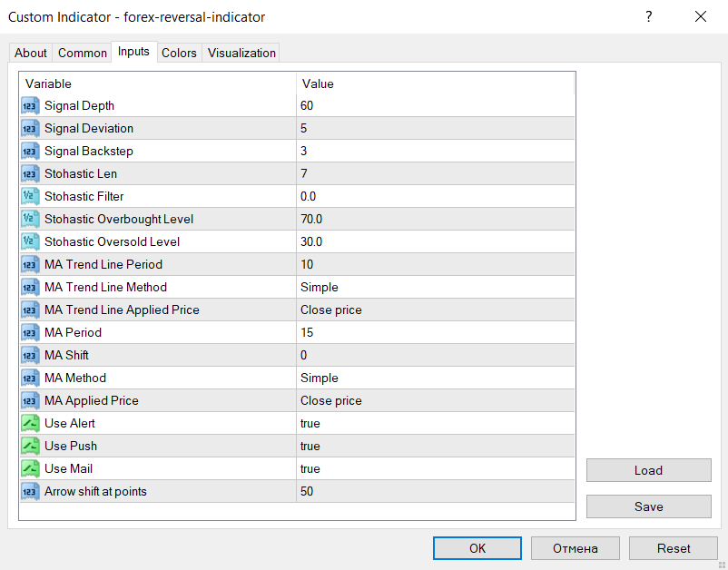The width and height of the screenshot is (728, 570).
Task: Click the double-type icon beside Stohastic Filter
Action: tap(29, 197)
